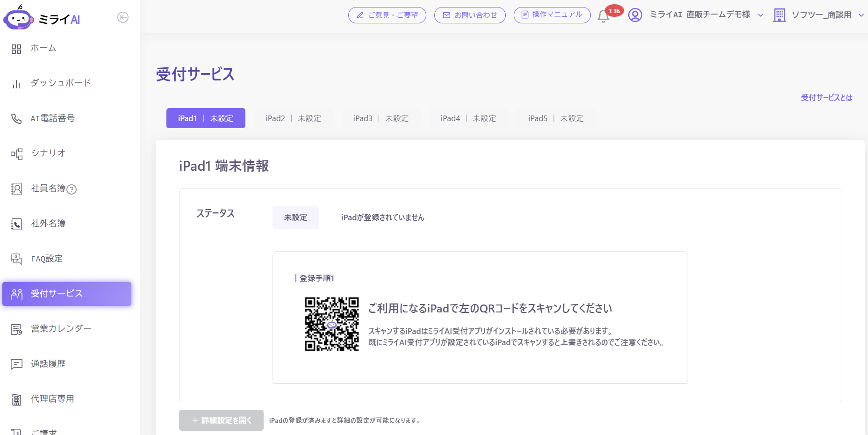The width and height of the screenshot is (868, 435).
Task: Click the 受付サービス page heading
Action: pos(195,74)
